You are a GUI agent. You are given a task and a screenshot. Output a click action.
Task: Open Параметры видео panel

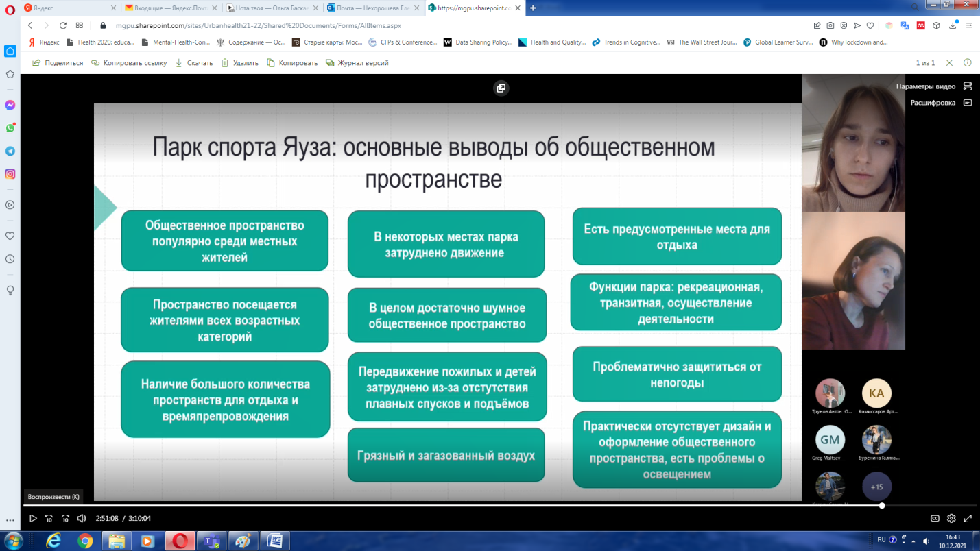point(933,86)
